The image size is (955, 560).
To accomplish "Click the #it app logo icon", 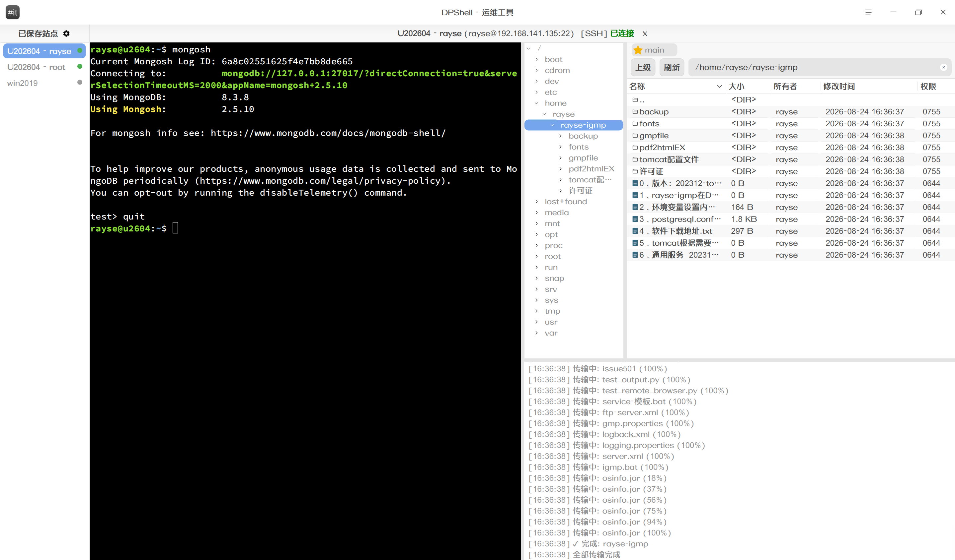I will pyautogui.click(x=13, y=12).
